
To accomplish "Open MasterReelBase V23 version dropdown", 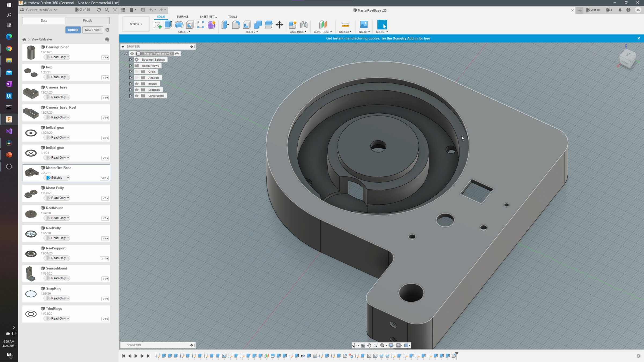I will click(104, 178).
